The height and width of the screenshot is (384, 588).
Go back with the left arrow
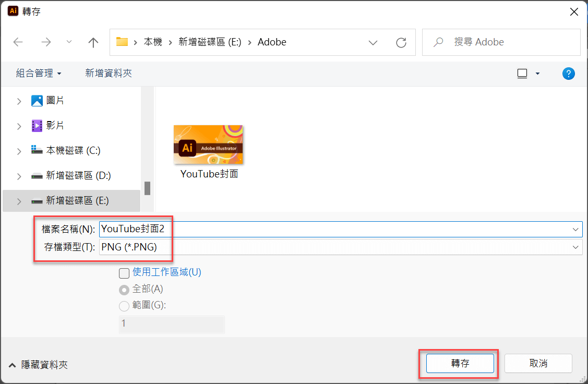click(x=18, y=42)
